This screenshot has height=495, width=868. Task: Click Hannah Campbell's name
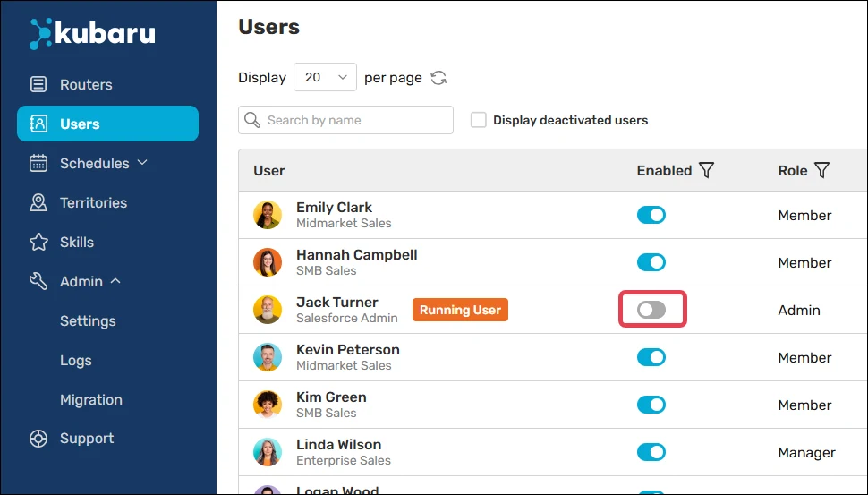point(356,255)
